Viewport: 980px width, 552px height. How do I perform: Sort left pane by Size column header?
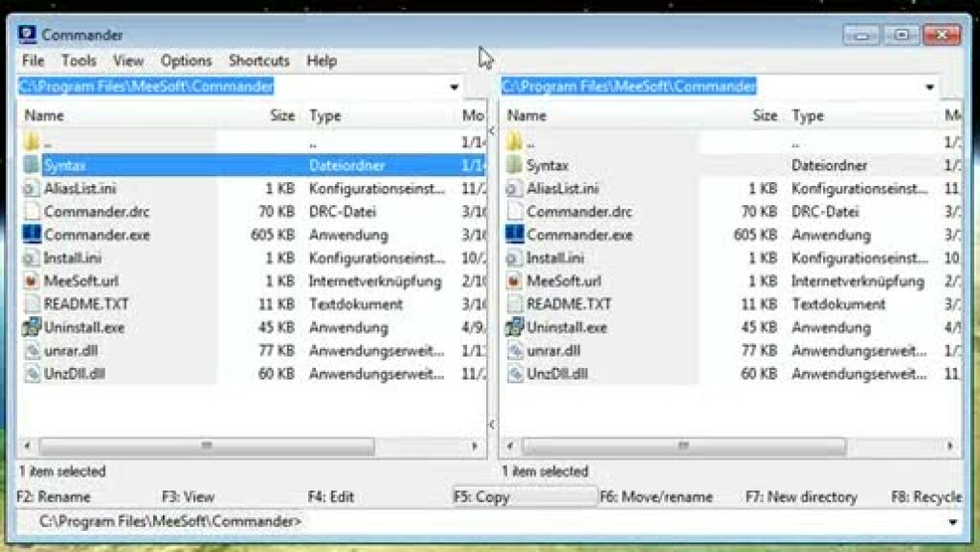(282, 116)
